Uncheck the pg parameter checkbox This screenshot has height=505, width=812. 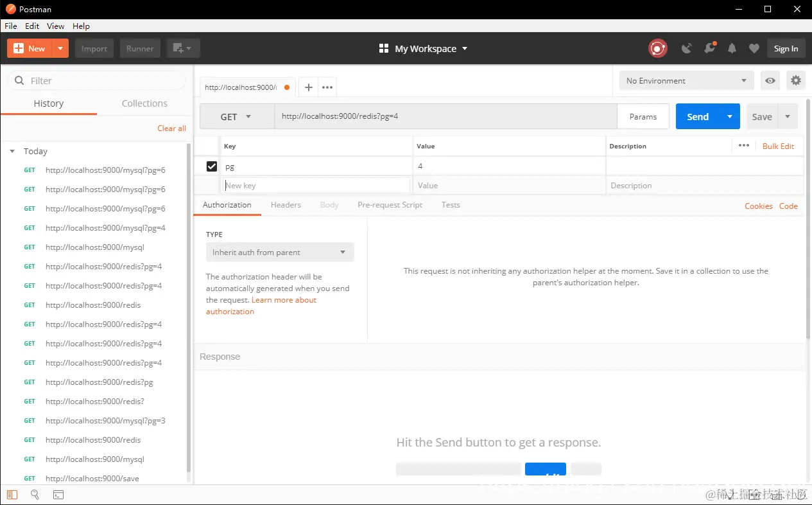(212, 166)
